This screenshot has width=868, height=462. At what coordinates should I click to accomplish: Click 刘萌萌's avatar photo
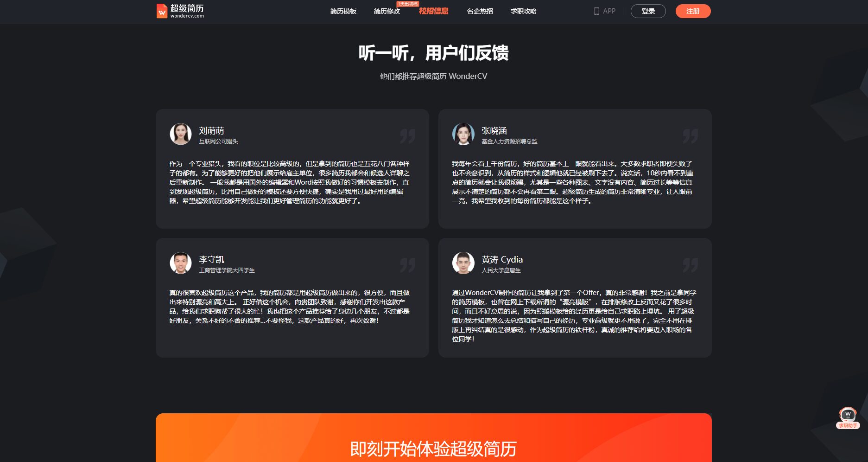181,134
